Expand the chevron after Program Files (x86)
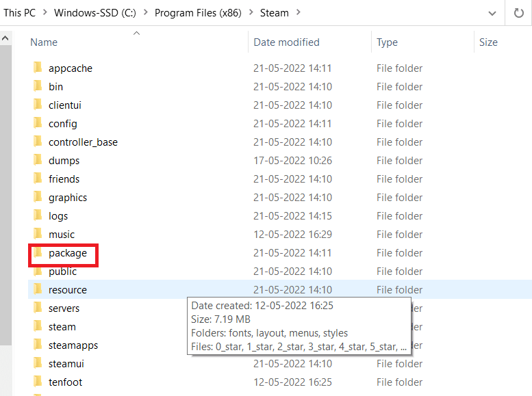The width and height of the screenshot is (532, 396). [x=251, y=12]
